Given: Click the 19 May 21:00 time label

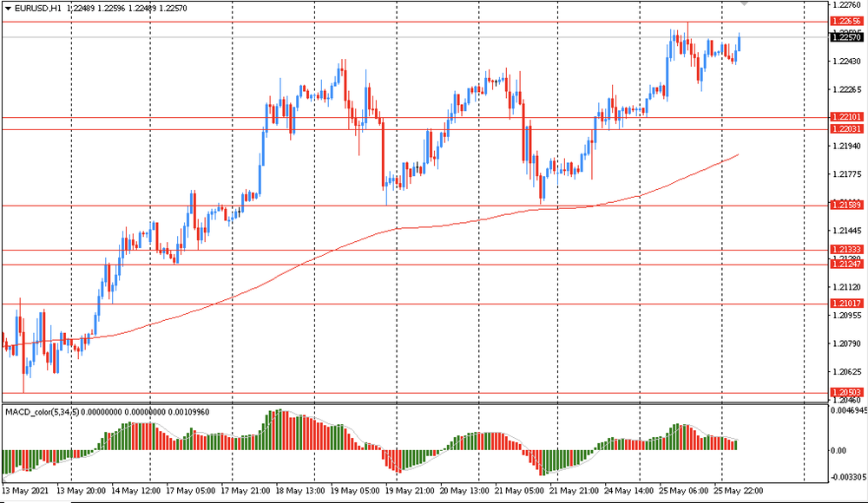Looking at the screenshot, I should 410,491.
